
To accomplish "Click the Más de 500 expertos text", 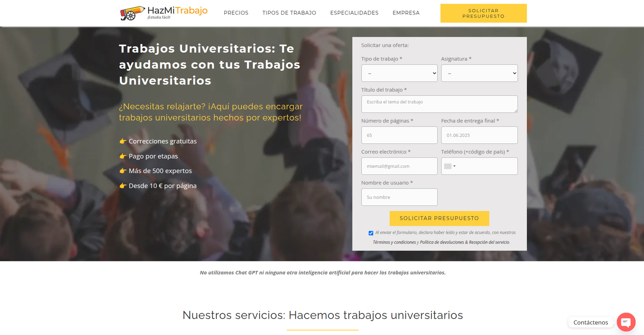I will [160, 171].
